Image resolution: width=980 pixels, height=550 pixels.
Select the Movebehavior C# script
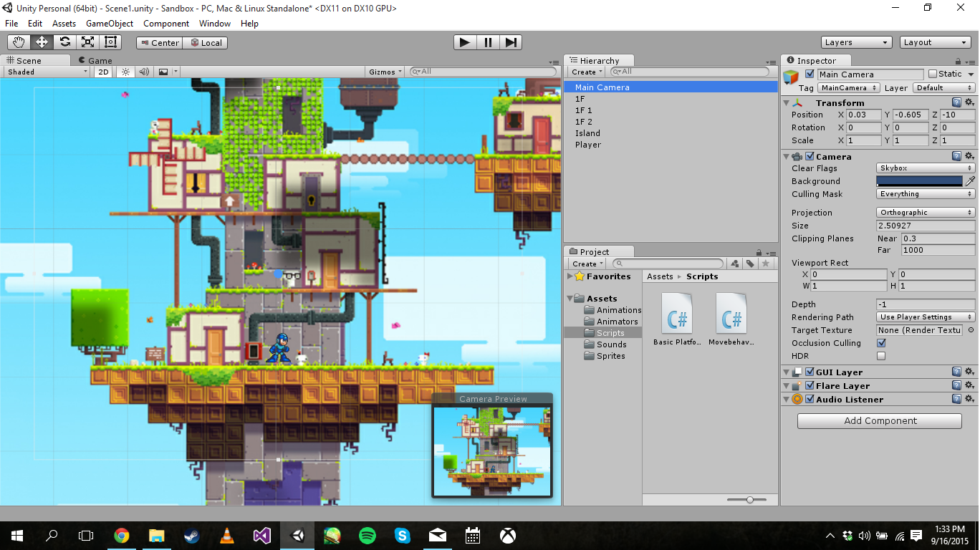coord(731,320)
